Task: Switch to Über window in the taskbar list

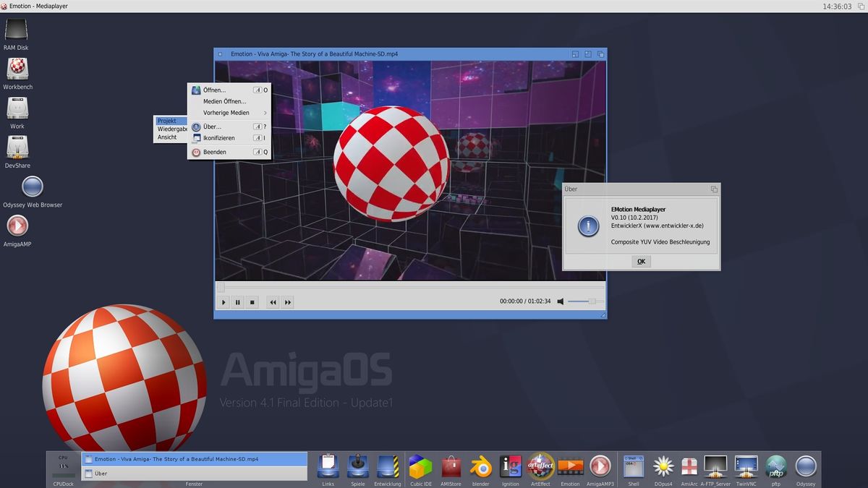Action: [x=194, y=474]
